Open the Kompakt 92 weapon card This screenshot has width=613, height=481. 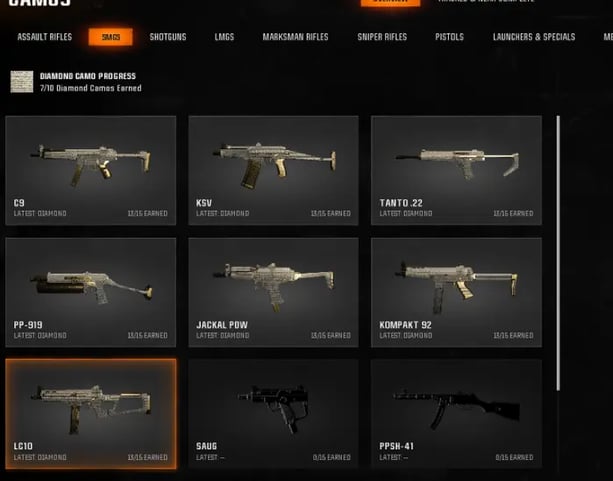[x=456, y=292]
